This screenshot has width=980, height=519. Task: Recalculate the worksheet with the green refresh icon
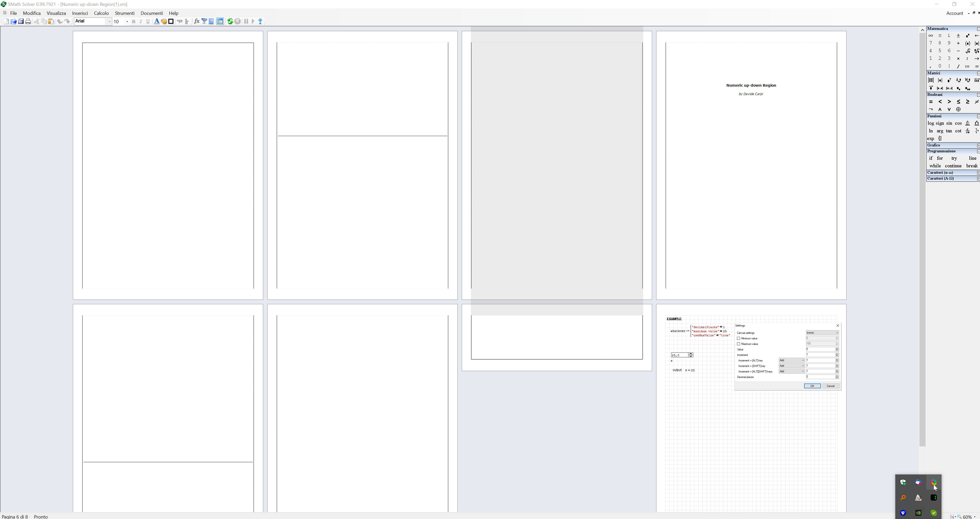pos(230,21)
